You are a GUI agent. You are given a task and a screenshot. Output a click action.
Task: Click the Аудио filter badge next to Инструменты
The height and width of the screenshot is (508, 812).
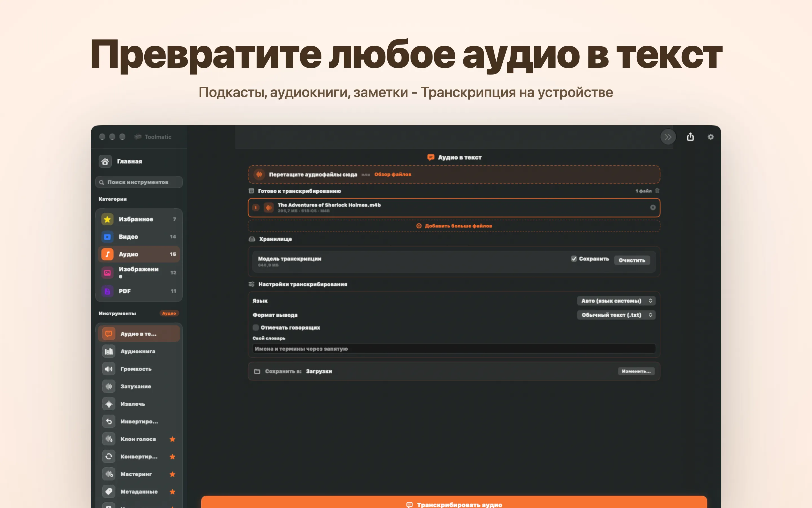click(x=169, y=314)
